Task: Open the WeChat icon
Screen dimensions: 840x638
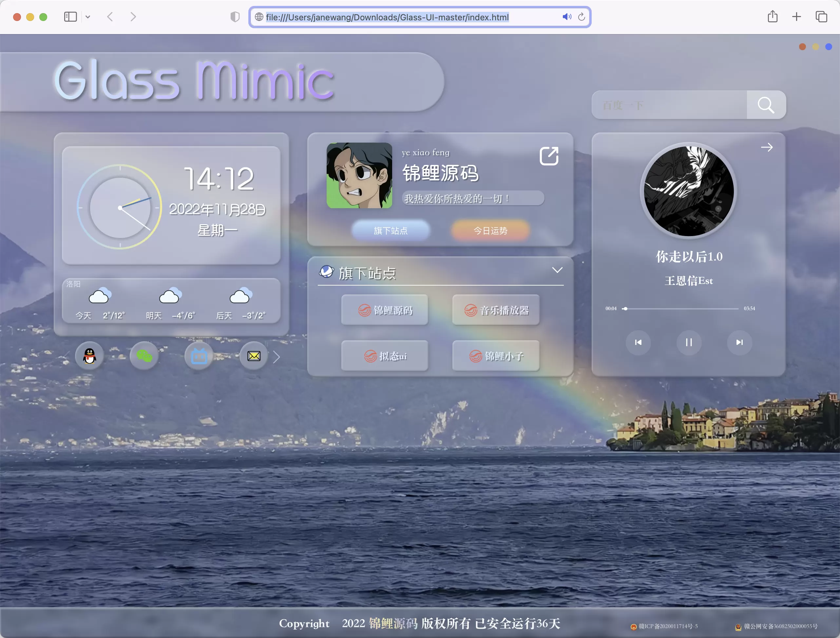Action: [x=144, y=355]
